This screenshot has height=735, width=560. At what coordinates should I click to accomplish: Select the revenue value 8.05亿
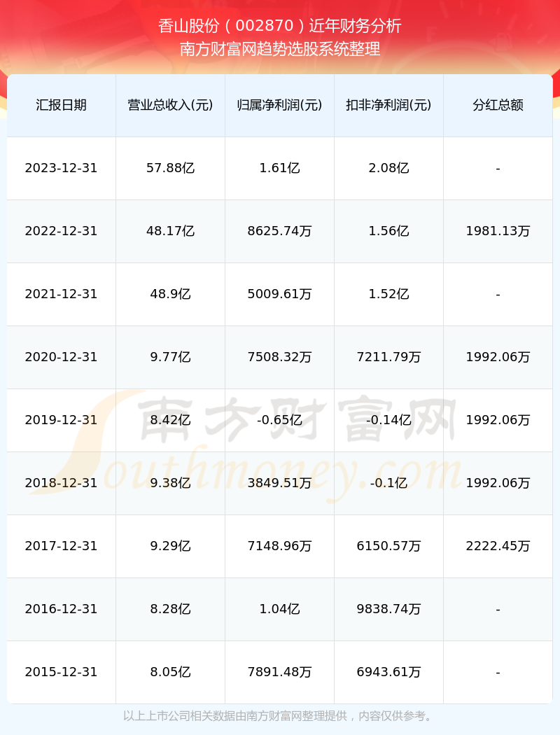171,672
